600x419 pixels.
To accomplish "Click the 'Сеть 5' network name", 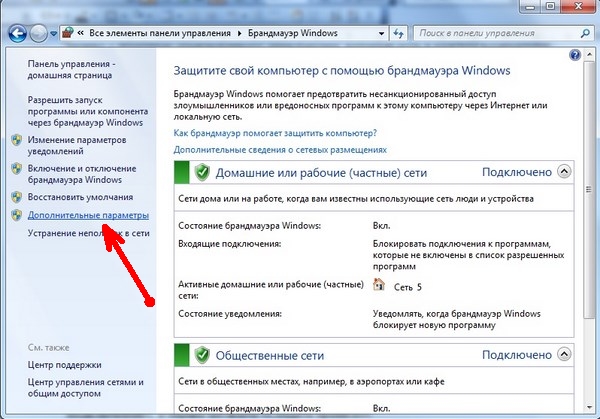I will (x=408, y=287).
